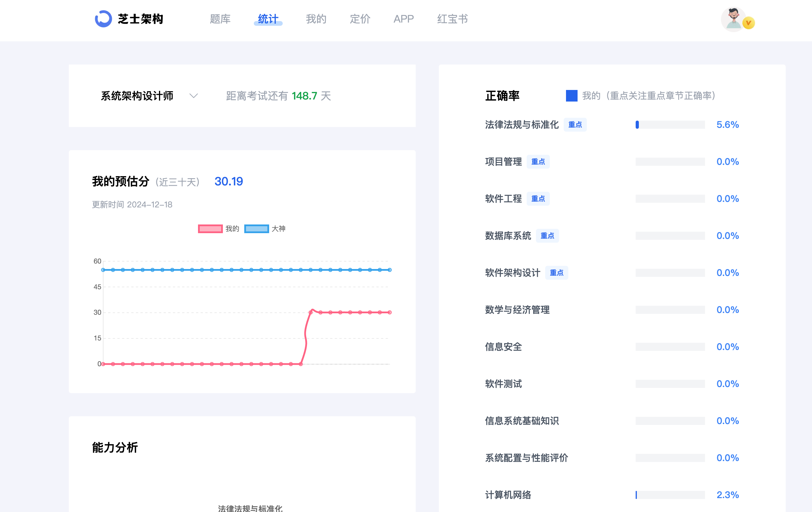Click the 148.7 days countdown value
The width and height of the screenshot is (812, 512).
[x=304, y=96]
